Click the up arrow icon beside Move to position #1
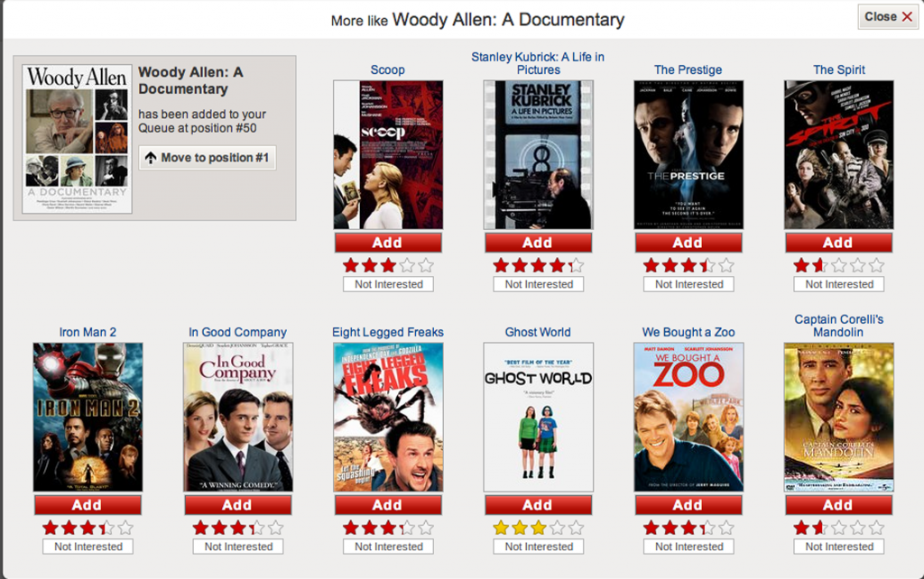Image resolution: width=924 pixels, height=579 pixels. pyautogui.click(x=151, y=158)
